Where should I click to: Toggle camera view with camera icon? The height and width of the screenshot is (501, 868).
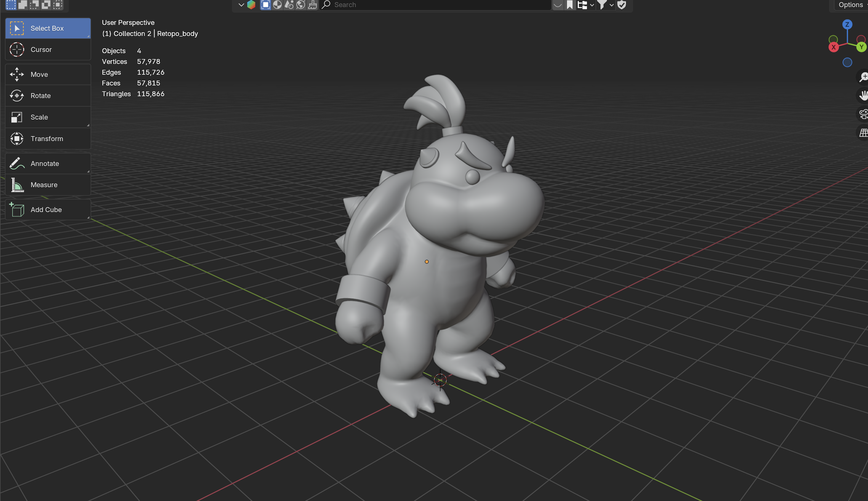coord(863,114)
